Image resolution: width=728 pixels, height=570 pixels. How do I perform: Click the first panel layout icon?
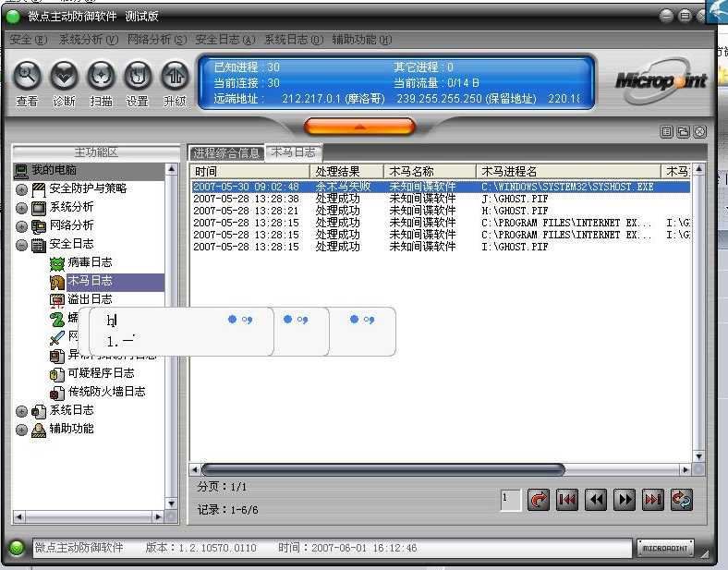(x=666, y=132)
